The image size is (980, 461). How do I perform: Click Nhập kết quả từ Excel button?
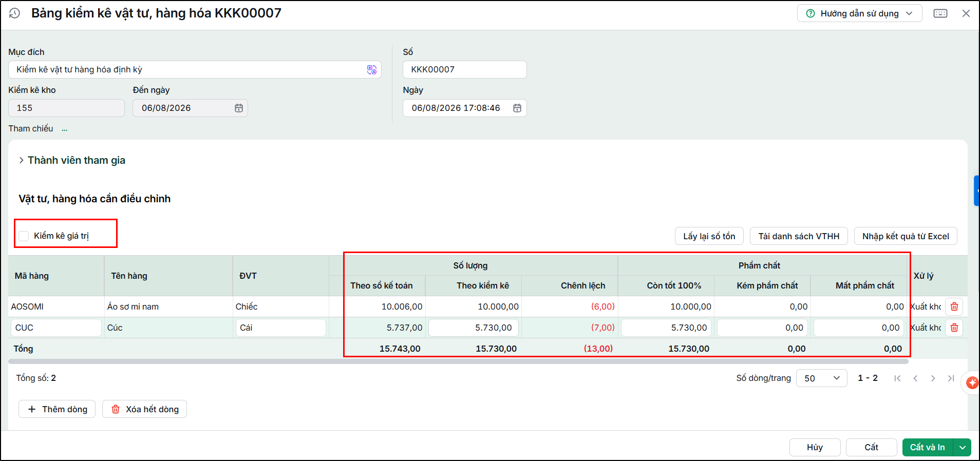point(906,236)
